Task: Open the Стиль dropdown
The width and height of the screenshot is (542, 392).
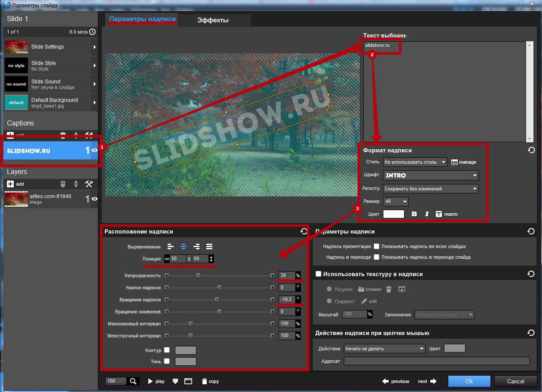Action: (x=415, y=162)
